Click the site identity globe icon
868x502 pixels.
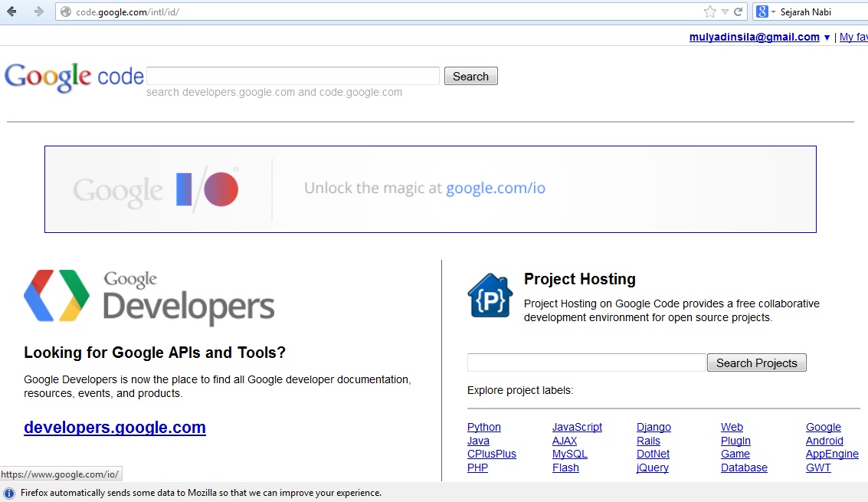[66, 11]
